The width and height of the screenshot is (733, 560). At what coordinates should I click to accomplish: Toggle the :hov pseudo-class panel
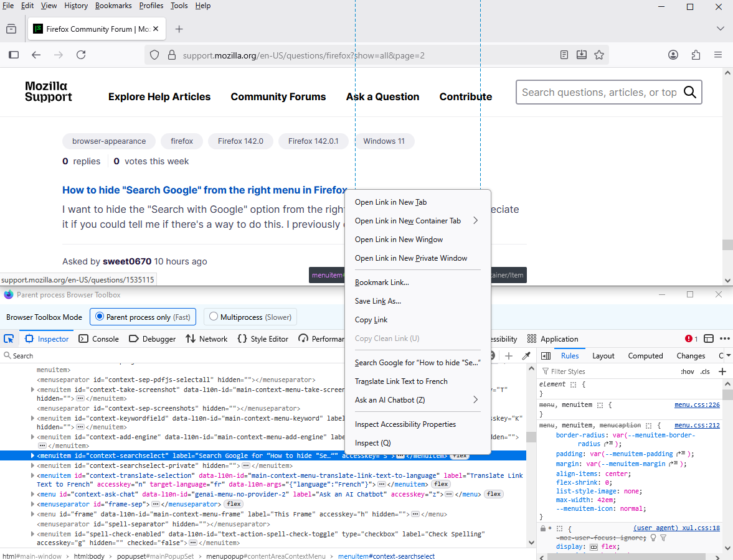[x=687, y=371]
